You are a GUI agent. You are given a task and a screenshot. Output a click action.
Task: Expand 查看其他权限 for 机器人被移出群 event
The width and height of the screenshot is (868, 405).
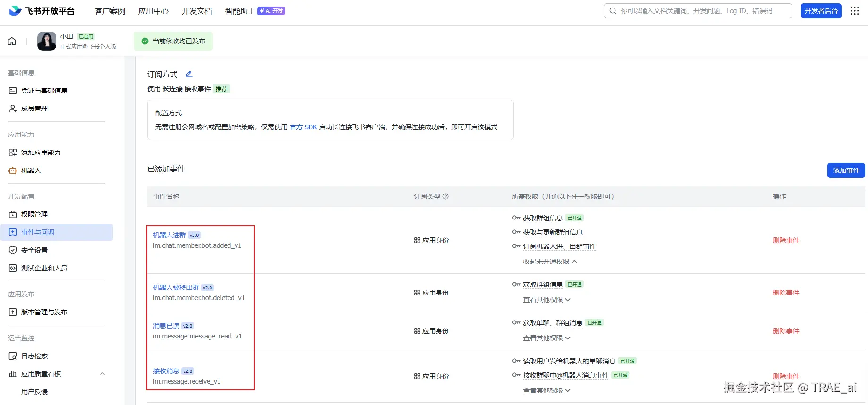[x=547, y=300]
